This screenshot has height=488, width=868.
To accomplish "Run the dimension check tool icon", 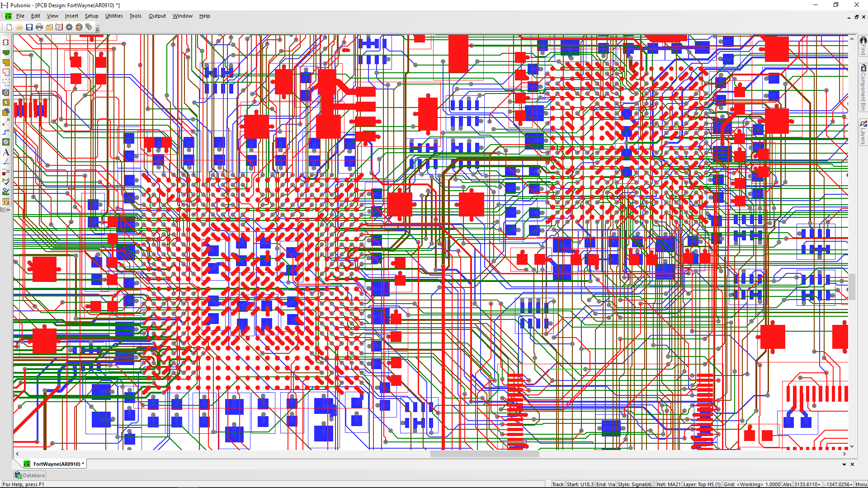I will pos(6,182).
